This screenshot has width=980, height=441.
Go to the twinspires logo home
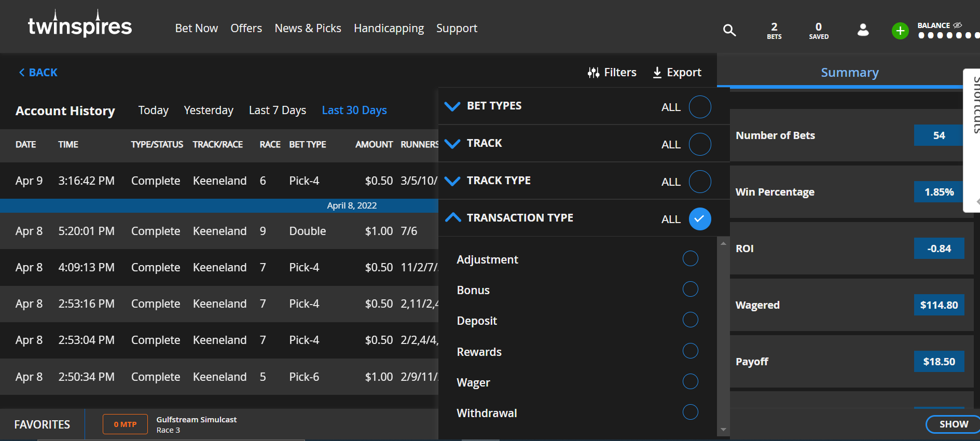pyautogui.click(x=80, y=24)
